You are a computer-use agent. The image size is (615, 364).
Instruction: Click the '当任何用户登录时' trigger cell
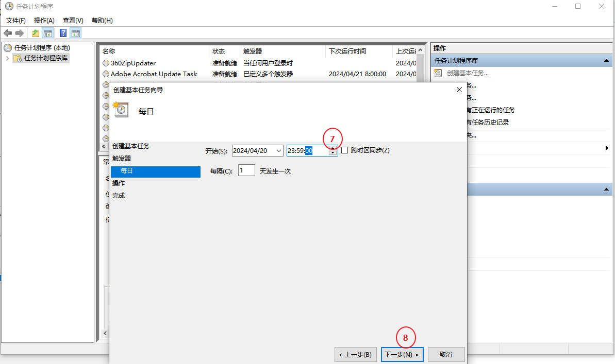(268, 63)
